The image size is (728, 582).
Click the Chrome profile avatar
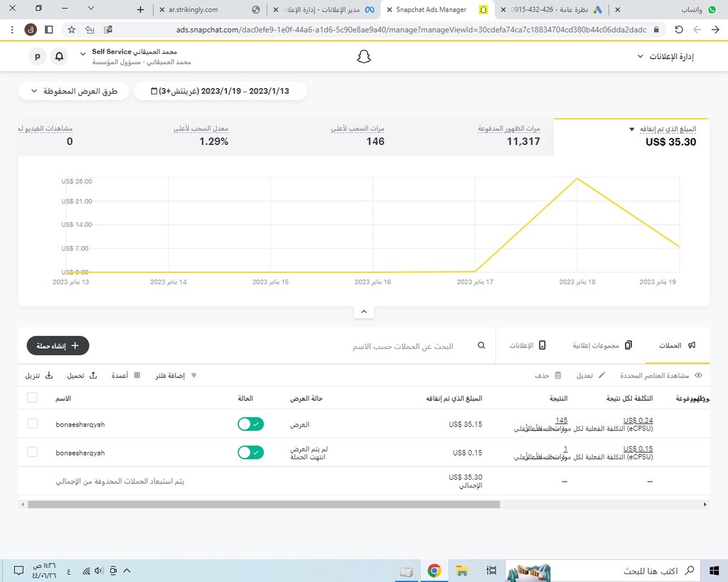[31, 30]
